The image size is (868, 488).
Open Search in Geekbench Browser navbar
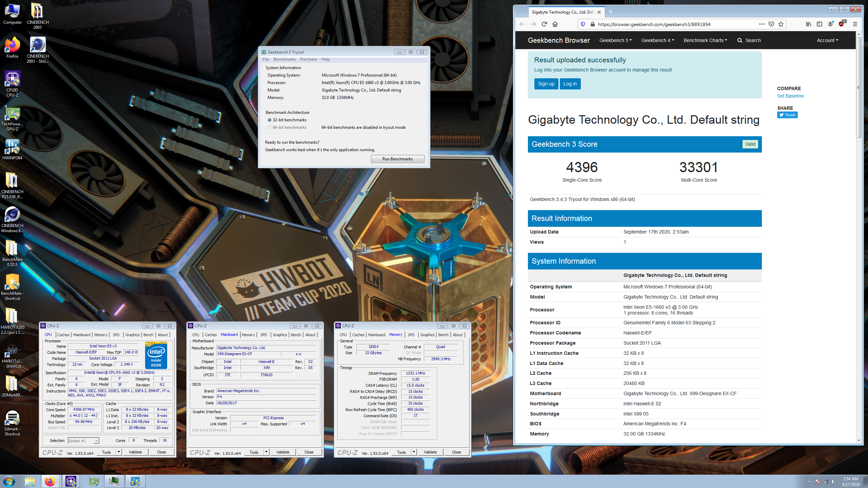[749, 40]
